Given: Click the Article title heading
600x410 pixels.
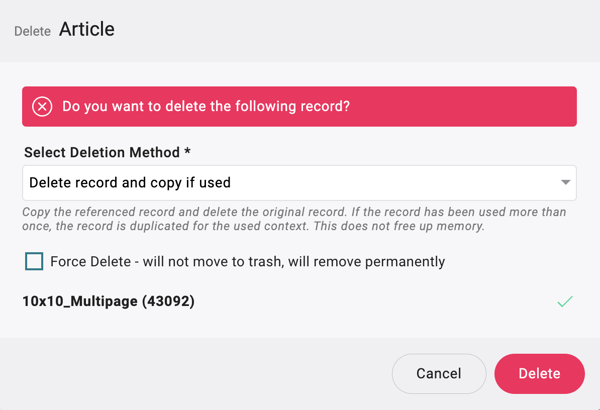Looking at the screenshot, I should coord(87,29).
